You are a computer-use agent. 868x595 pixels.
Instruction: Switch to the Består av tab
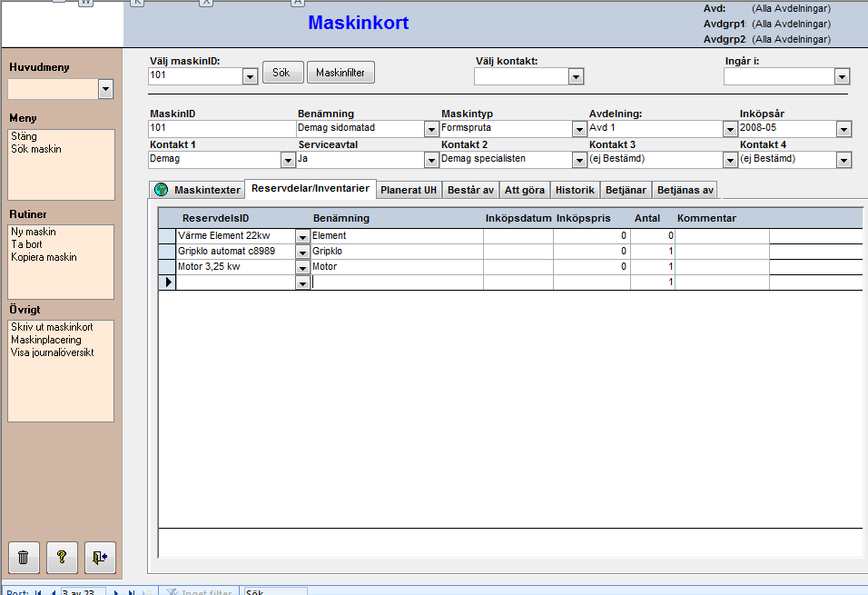470,190
